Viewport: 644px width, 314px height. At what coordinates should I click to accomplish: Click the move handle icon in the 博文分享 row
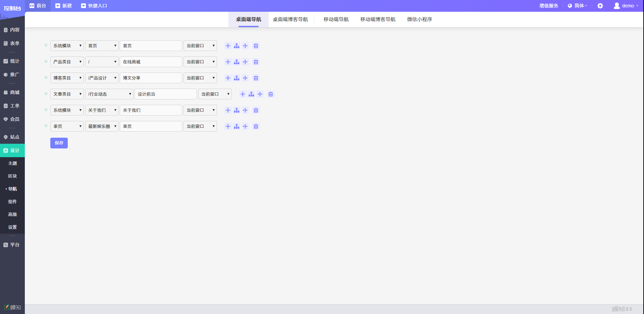[245, 78]
